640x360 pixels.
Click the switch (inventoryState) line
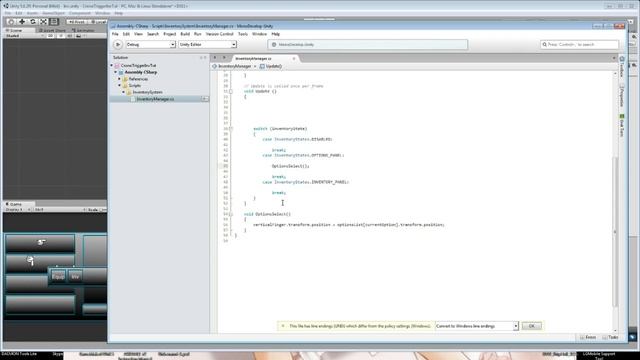[x=280, y=129]
